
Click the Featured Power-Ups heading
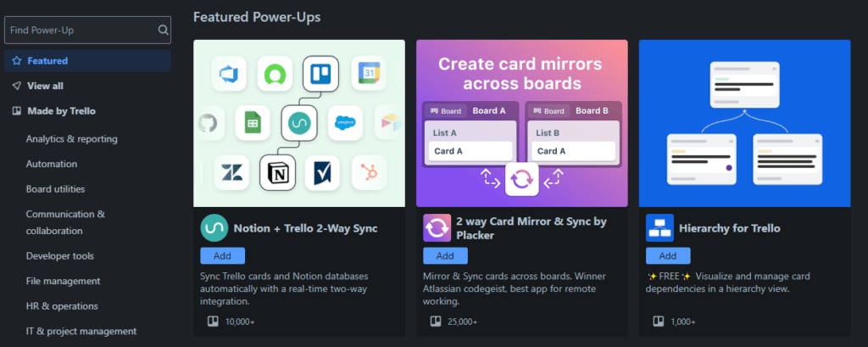click(257, 17)
